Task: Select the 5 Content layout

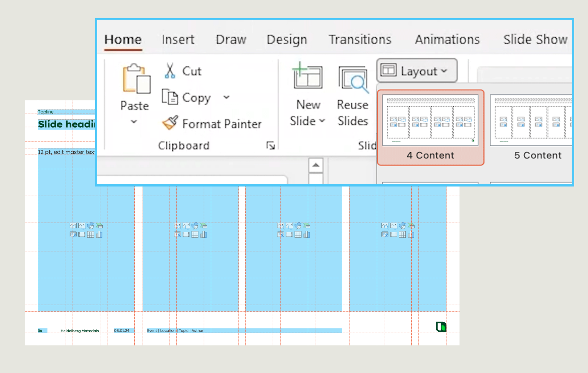Action: point(531,128)
